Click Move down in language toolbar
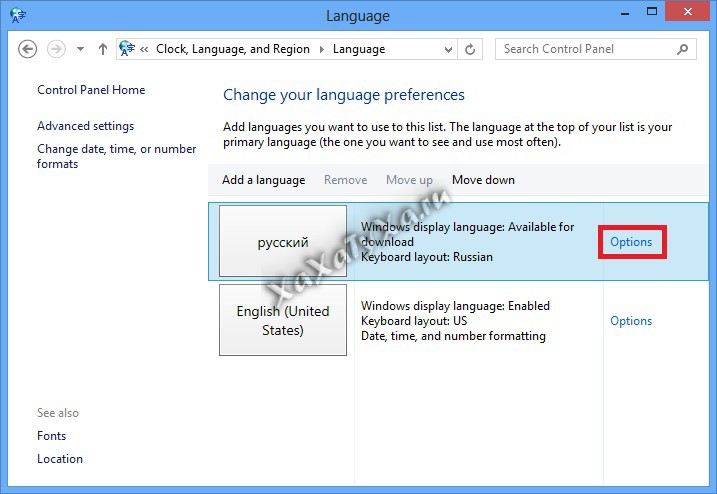Image resolution: width=717 pixels, height=494 pixels. click(x=483, y=180)
